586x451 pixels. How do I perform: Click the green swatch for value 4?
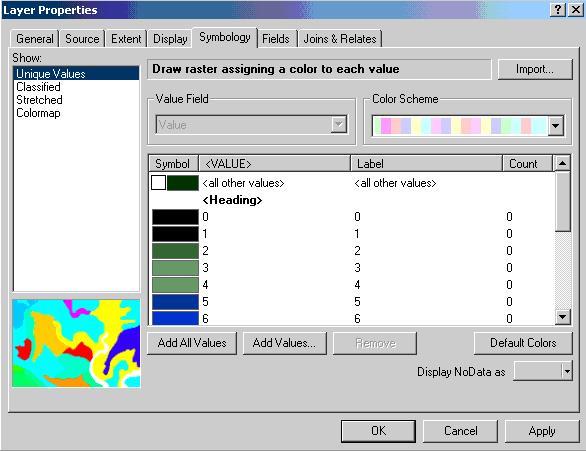click(x=175, y=285)
